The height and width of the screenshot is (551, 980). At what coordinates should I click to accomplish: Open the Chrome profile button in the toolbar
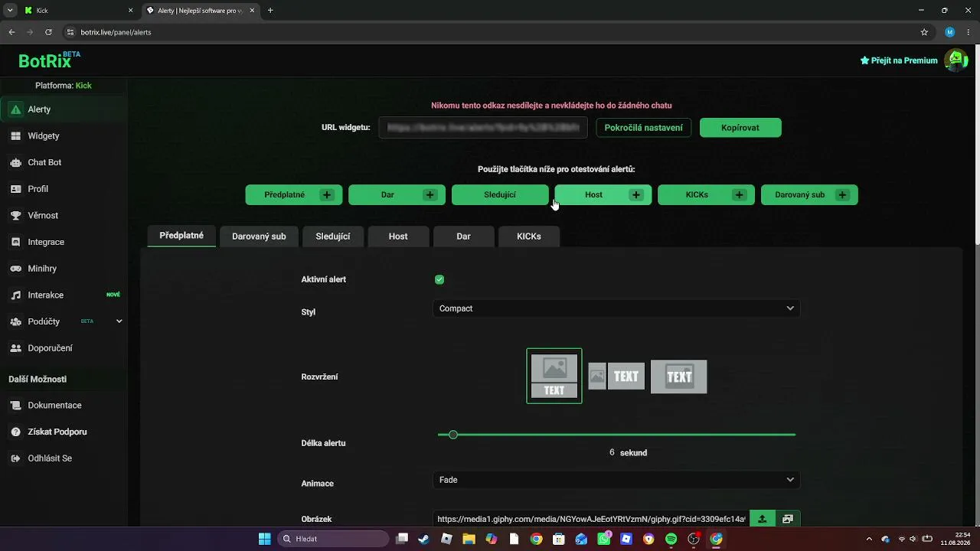(x=950, y=32)
